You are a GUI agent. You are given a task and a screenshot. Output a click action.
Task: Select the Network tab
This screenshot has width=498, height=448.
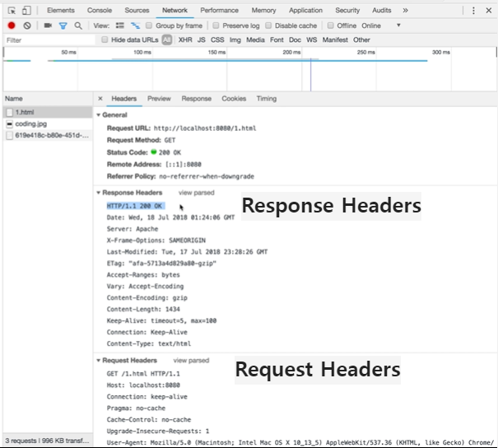click(x=175, y=11)
